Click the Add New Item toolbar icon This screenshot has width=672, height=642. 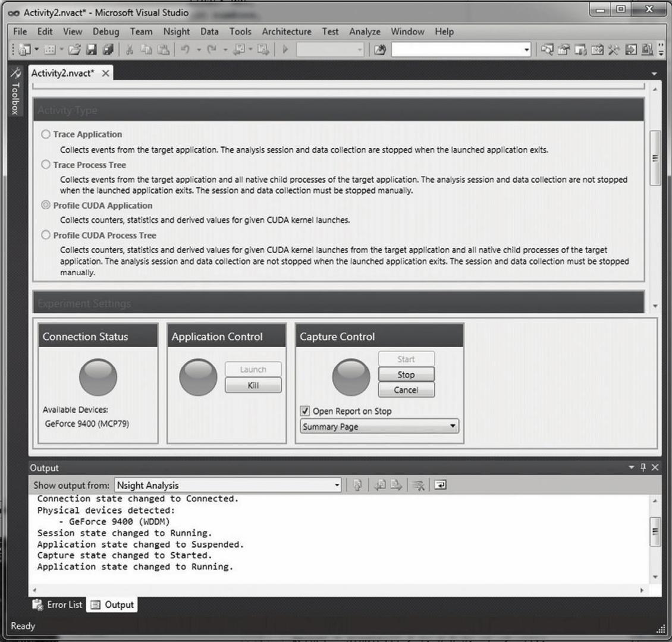click(x=50, y=50)
